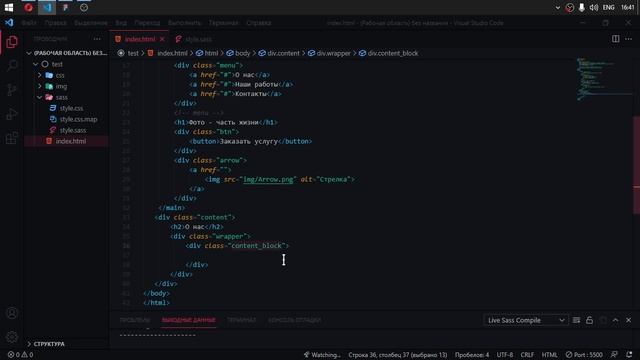Show hidden system tray icons
Screen dimensions: 640x360
tap(558, 7)
